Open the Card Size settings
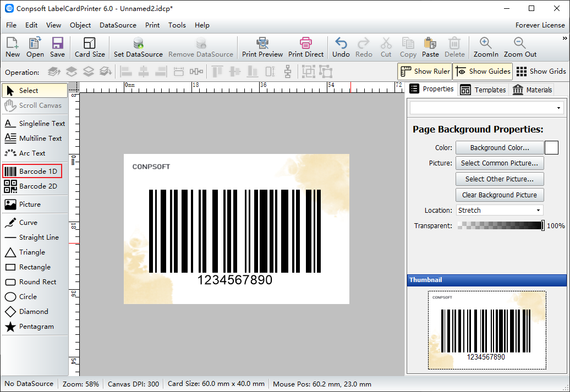Image resolution: width=570 pixels, height=392 pixels. [90, 47]
